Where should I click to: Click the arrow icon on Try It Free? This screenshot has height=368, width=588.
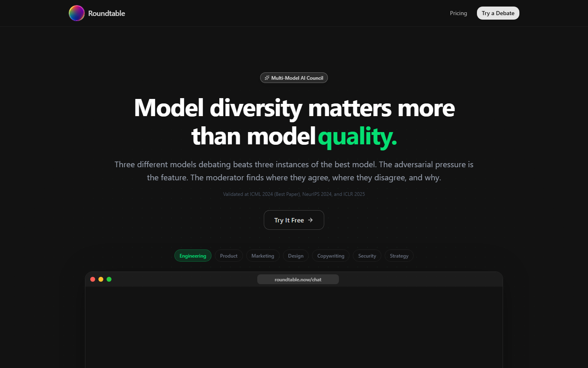pyautogui.click(x=310, y=220)
